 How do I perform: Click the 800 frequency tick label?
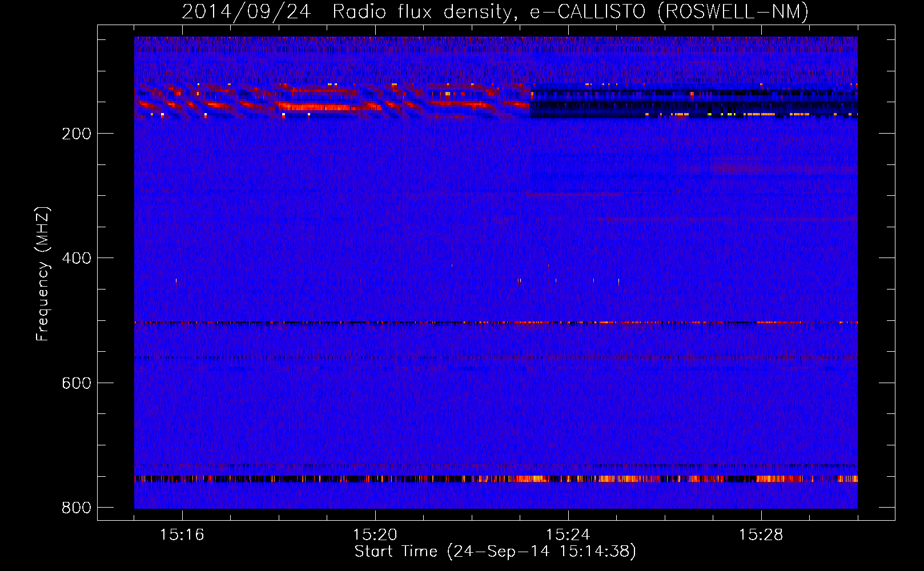coord(77,508)
